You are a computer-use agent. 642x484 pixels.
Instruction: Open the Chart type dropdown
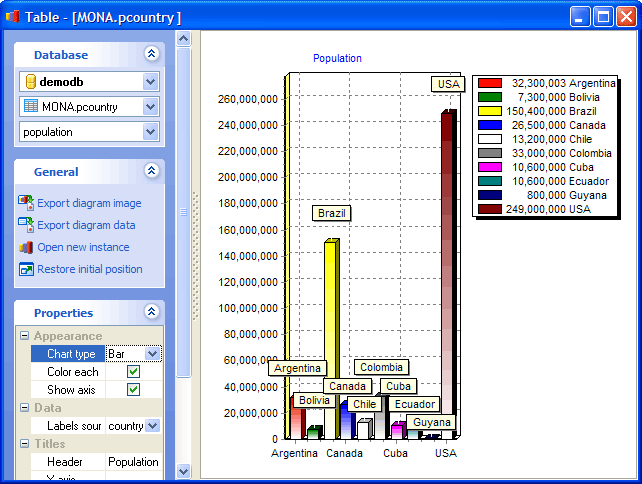coord(152,354)
